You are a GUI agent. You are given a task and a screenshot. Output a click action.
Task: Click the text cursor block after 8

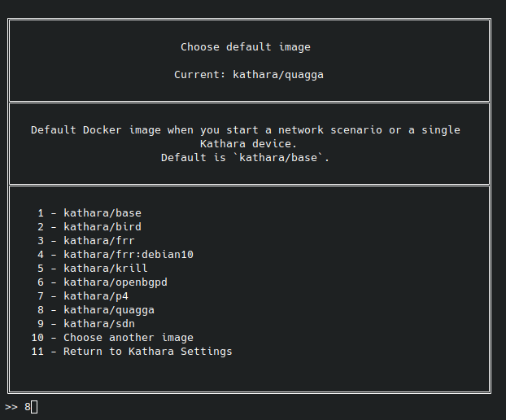click(34, 407)
